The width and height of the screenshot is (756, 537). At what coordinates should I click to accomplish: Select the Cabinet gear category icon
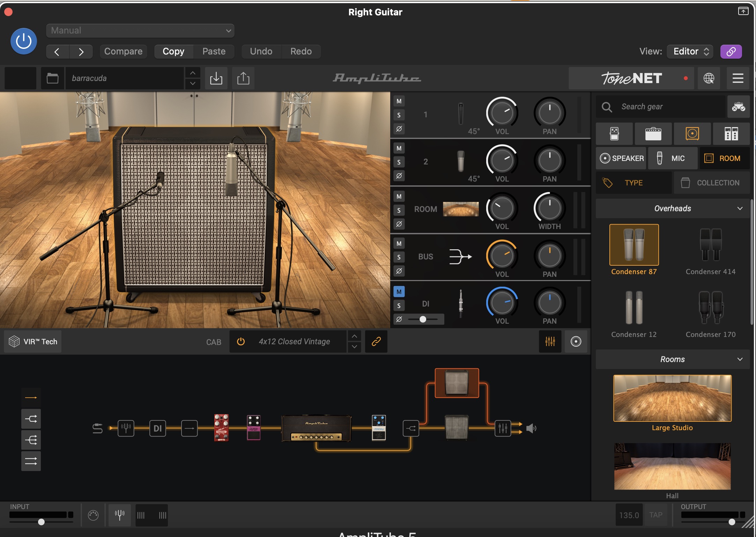(692, 134)
